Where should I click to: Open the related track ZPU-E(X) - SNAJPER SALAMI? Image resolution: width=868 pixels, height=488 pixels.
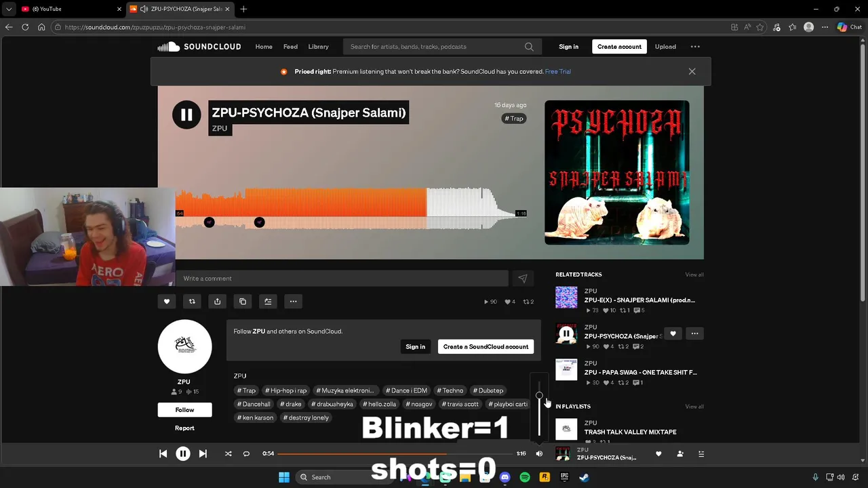tap(639, 300)
